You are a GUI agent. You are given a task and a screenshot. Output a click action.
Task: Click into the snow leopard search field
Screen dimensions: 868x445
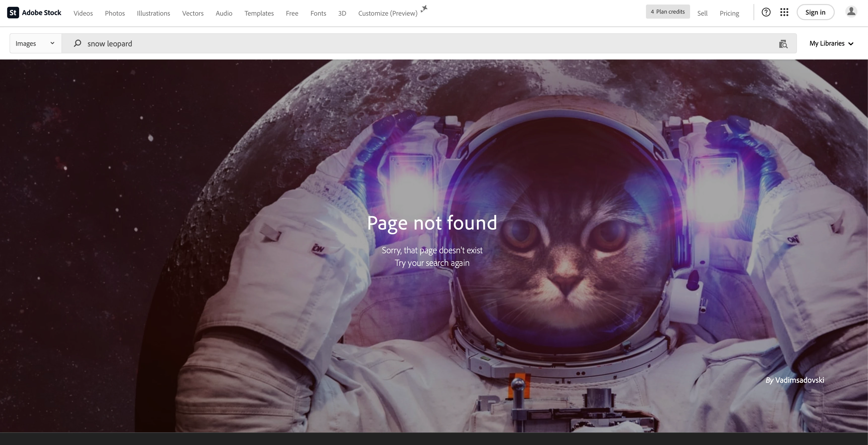pyautogui.click(x=404, y=43)
